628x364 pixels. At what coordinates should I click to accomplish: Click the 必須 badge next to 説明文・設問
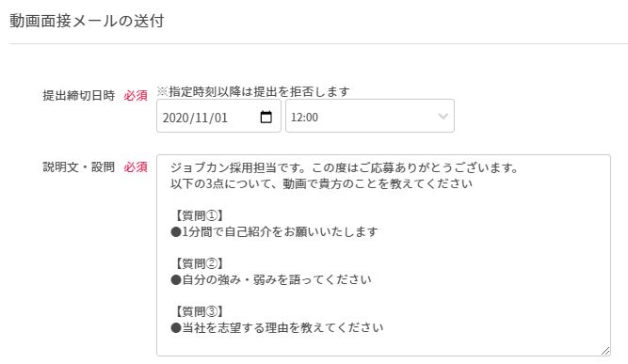136,166
